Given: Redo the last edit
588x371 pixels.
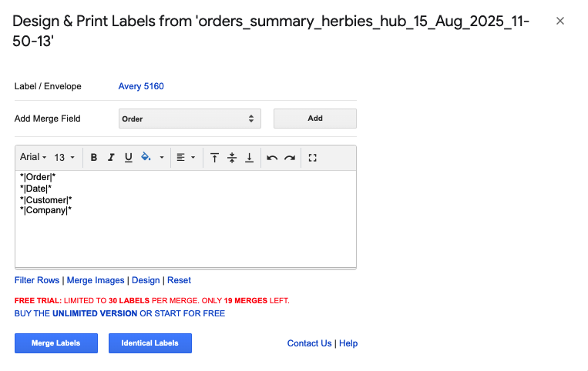Looking at the screenshot, I should (290, 158).
